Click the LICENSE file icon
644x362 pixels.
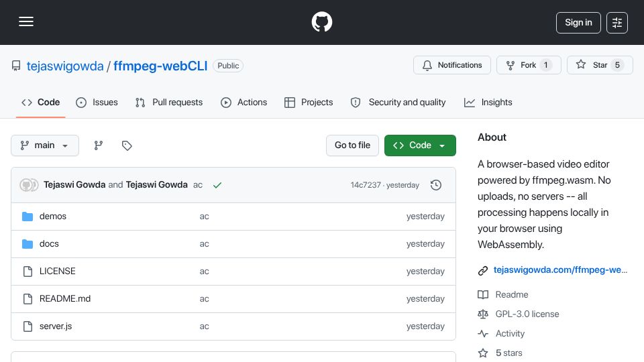pos(28,271)
